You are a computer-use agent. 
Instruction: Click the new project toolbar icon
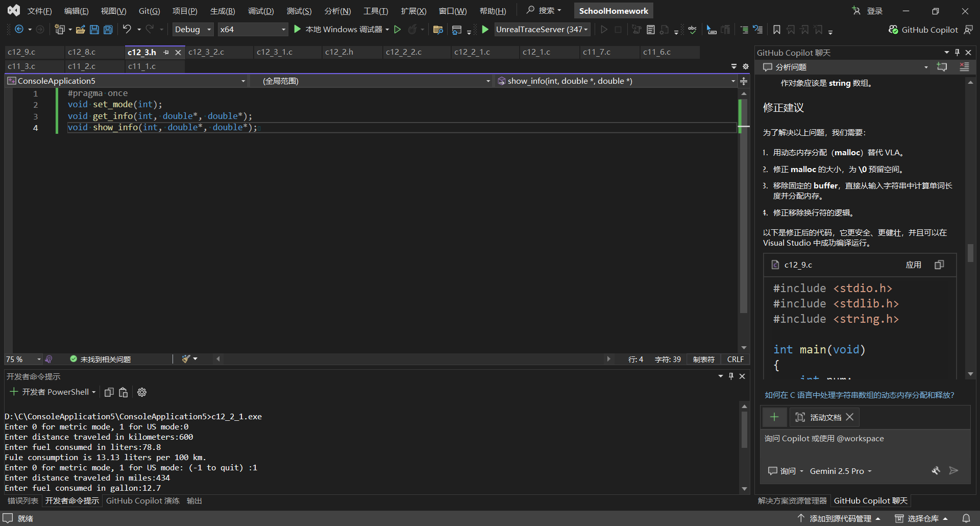pyautogui.click(x=60, y=30)
